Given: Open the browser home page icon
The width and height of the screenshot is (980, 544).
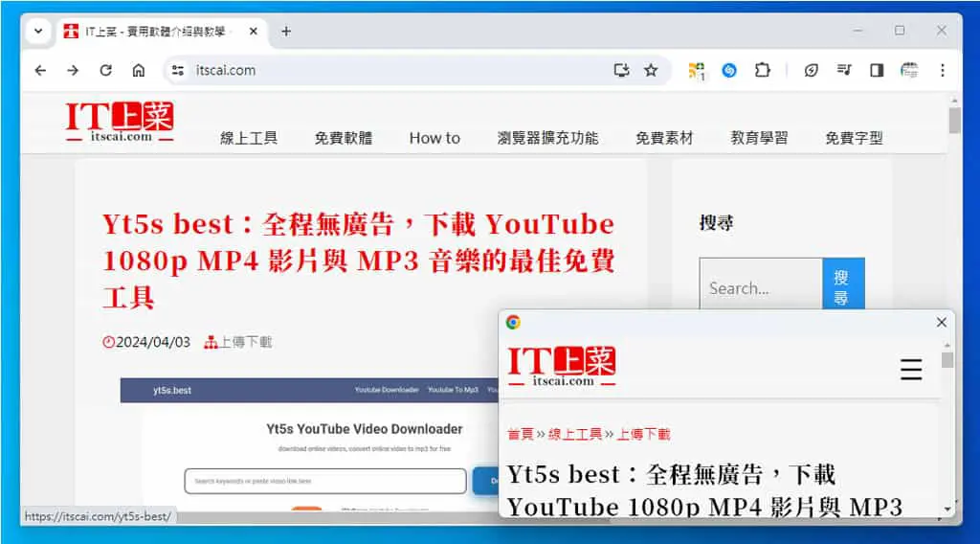Looking at the screenshot, I should (139, 71).
